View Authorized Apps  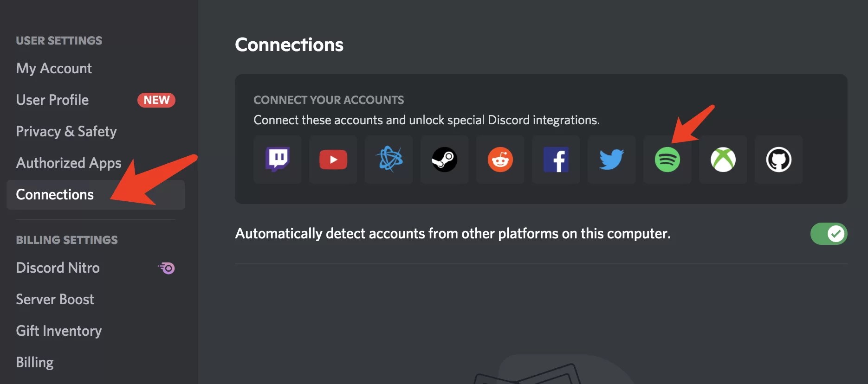(x=68, y=163)
